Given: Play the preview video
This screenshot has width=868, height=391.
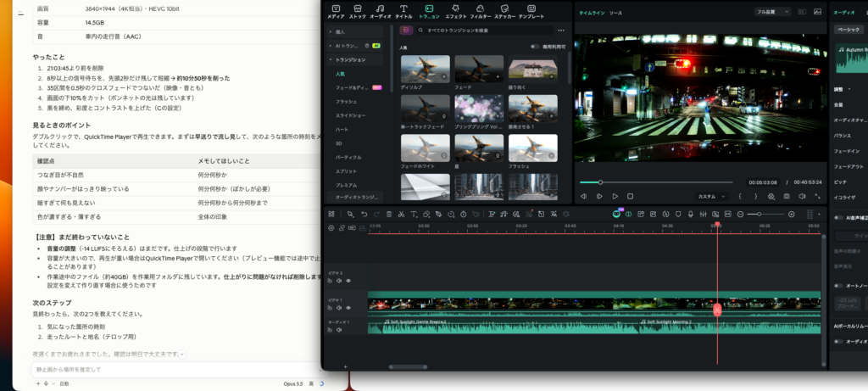Looking at the screenshot, I should point(615,197).
